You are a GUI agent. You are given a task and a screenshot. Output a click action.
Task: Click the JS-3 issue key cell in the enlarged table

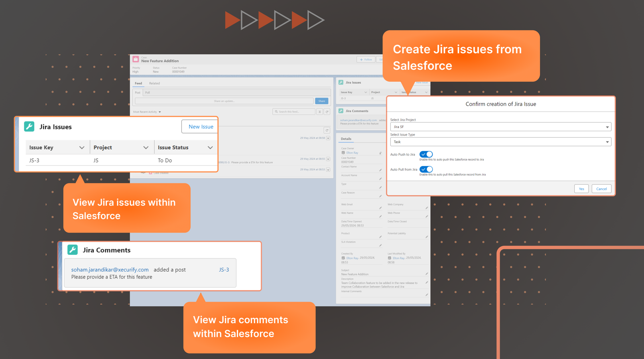click(34, 160)
